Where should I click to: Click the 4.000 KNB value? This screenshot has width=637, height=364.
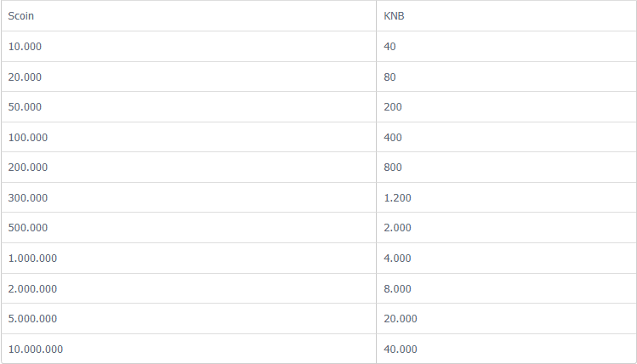[x=397, y=259]
